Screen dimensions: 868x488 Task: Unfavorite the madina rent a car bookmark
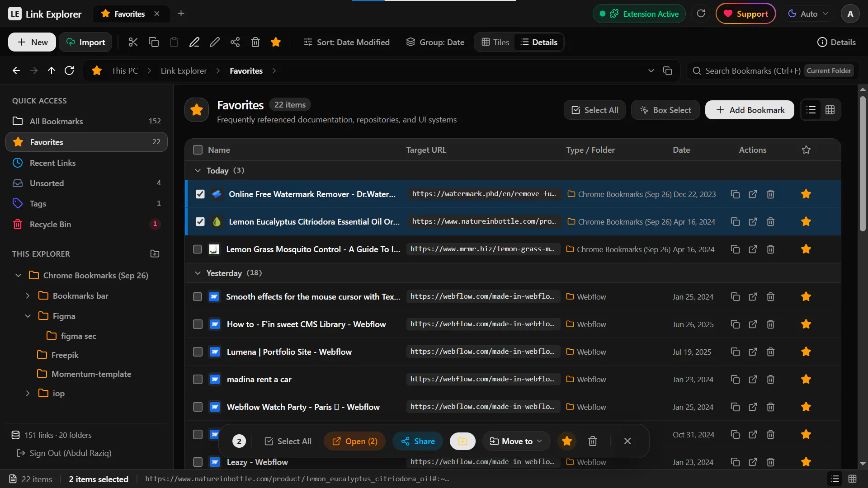pos(806,379)
